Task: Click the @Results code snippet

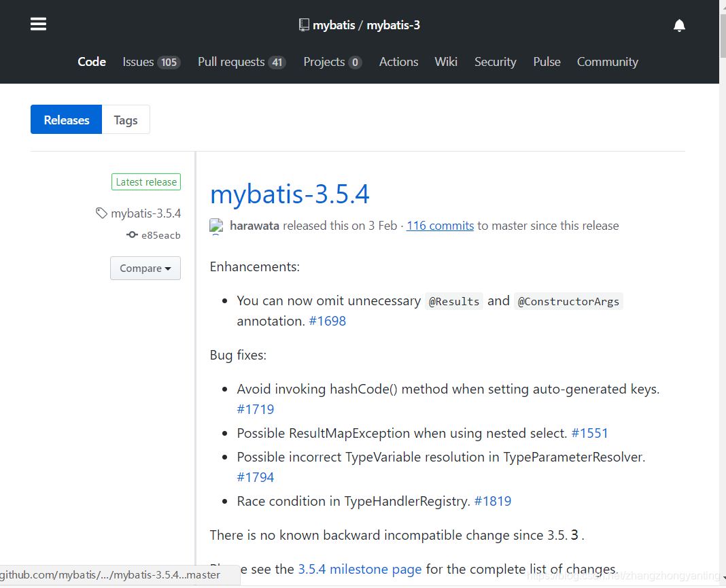Action: click(454, 301)
